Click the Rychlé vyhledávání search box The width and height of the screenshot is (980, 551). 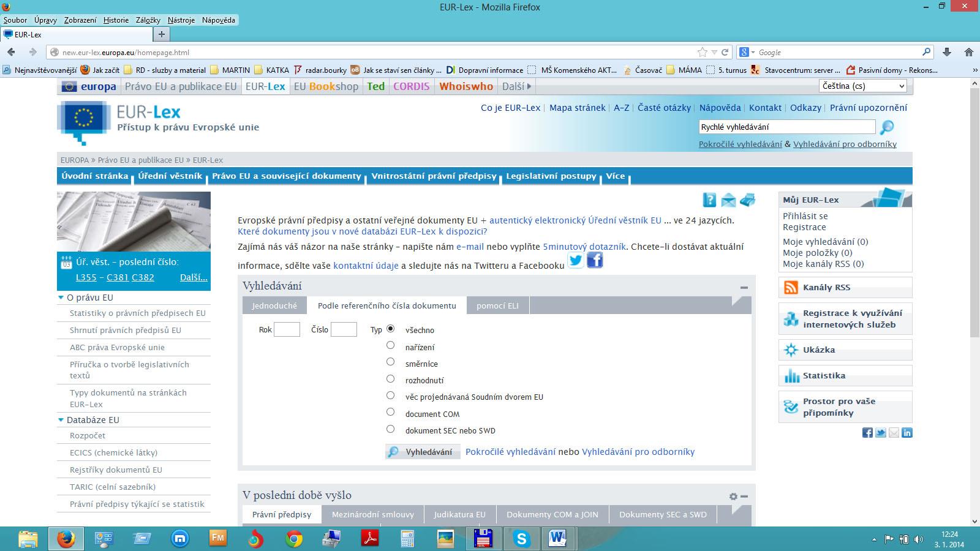pos(787,127)
